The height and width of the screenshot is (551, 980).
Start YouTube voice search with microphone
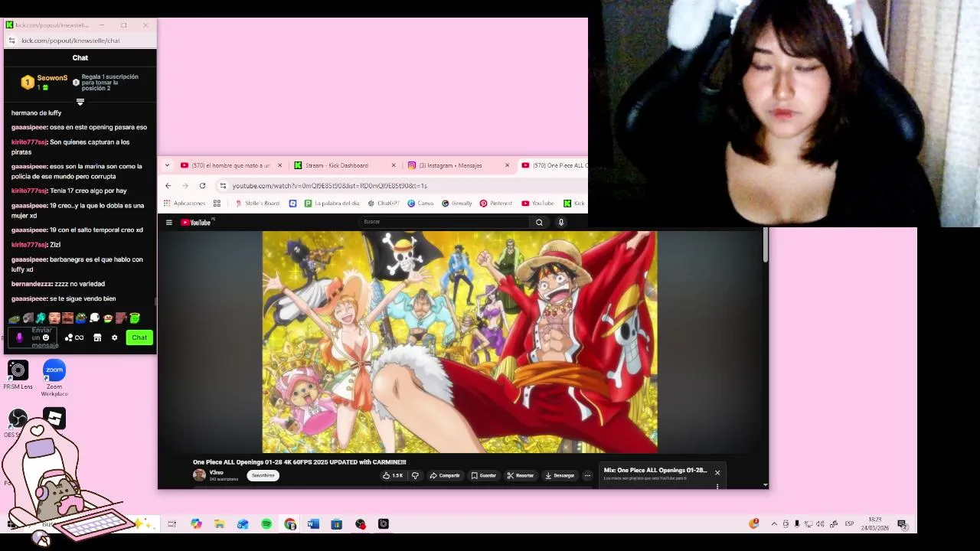coord(560,222)
